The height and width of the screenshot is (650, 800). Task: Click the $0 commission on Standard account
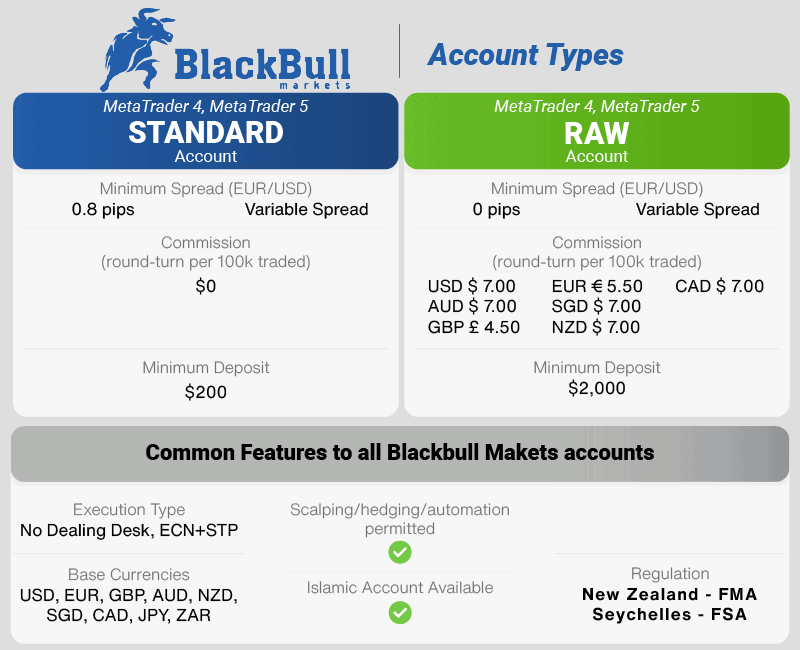(206, 286)
